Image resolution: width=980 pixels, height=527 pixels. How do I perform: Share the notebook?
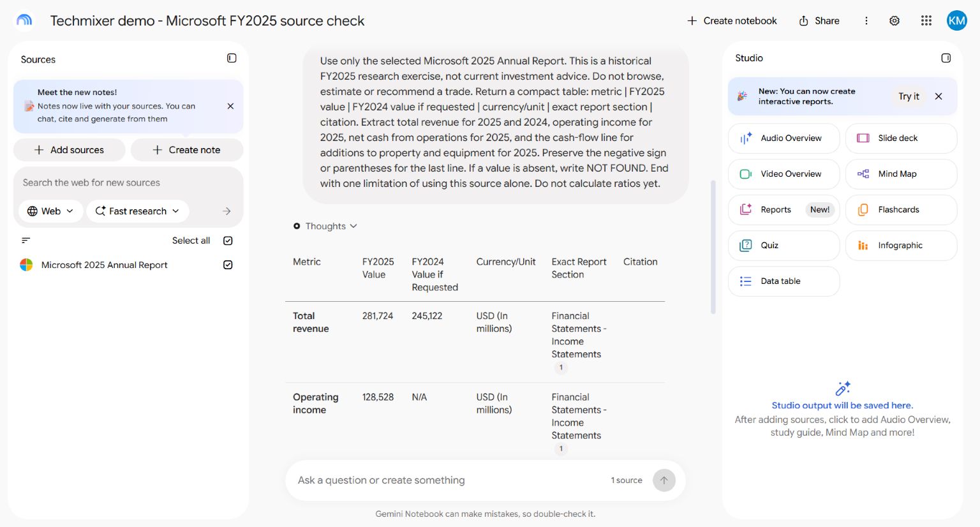[x=819, y=20]
